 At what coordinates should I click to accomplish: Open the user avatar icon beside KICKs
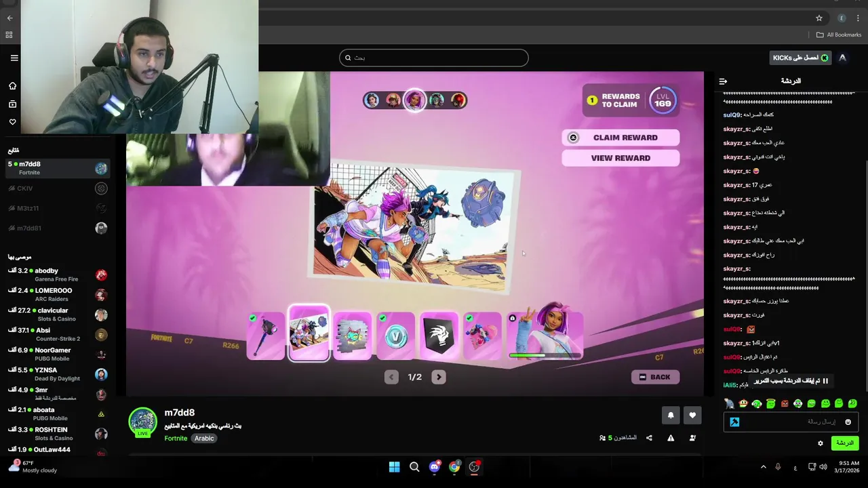tap(842, 58)
